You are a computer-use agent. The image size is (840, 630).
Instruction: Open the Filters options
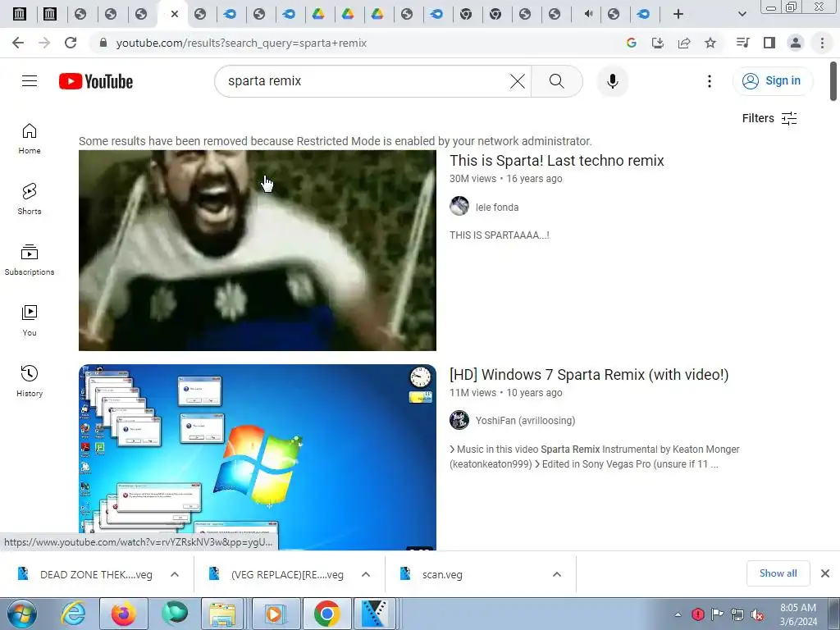point(769,118)
